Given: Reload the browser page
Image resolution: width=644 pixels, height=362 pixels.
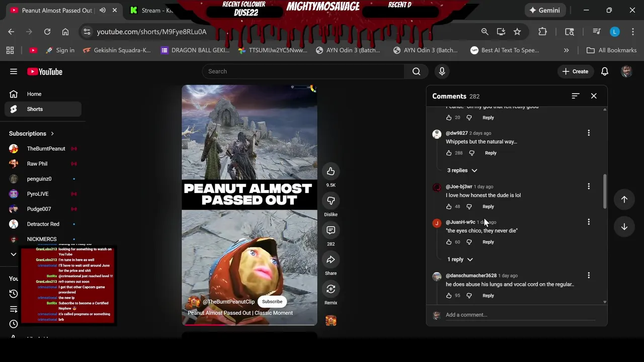Looking at the screenshot, I should tap(47, 32).
